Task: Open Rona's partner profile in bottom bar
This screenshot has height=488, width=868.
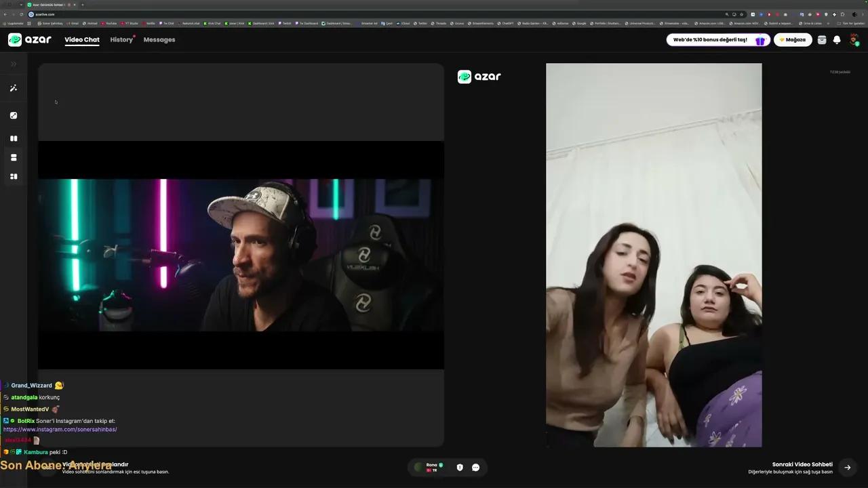Action: coord(429,467)
